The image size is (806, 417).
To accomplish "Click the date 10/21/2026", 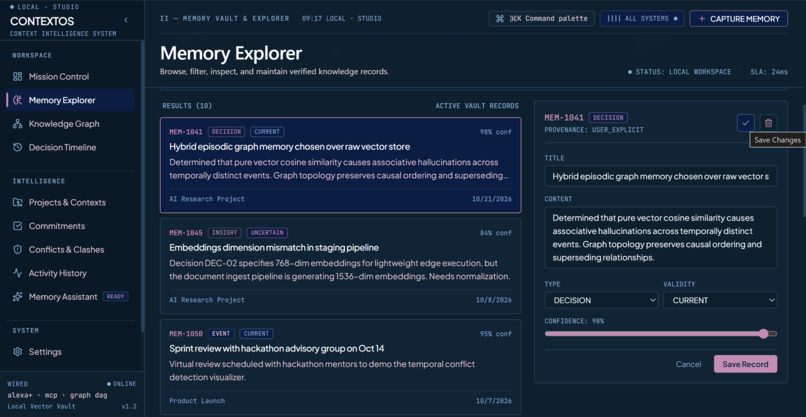I will 492,199.
